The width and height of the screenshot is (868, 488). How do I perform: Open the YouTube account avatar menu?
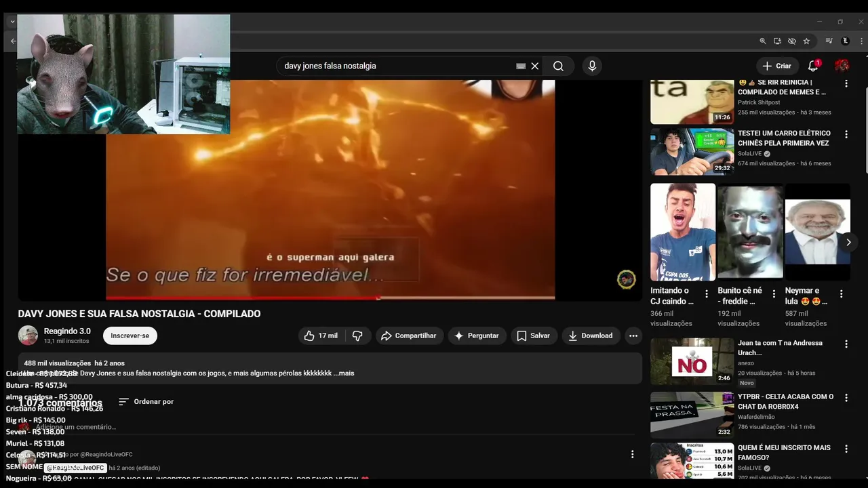(842, 66)
